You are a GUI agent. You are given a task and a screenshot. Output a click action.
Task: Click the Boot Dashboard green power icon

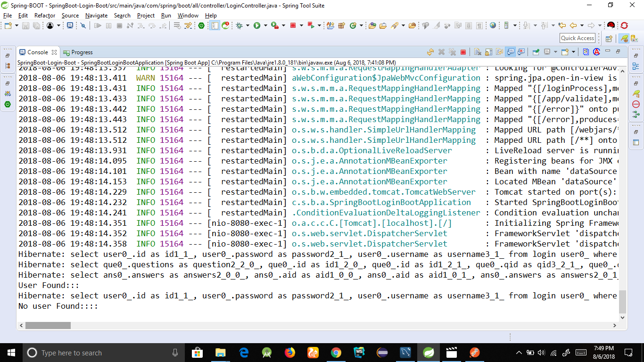tap(201, 25)
